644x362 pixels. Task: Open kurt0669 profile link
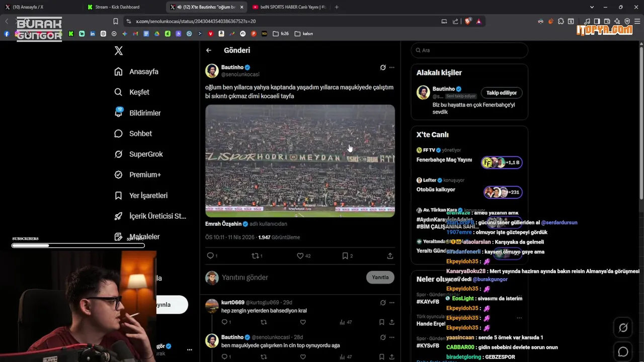pos(233,303)
